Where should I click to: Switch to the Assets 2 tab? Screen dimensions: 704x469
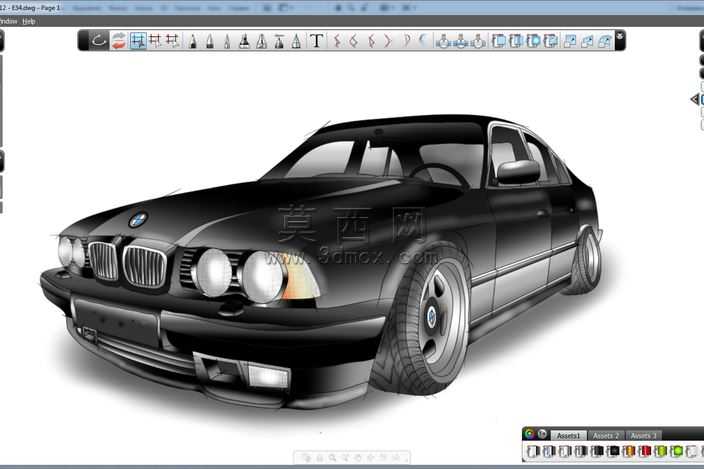[x=606, y=435]
